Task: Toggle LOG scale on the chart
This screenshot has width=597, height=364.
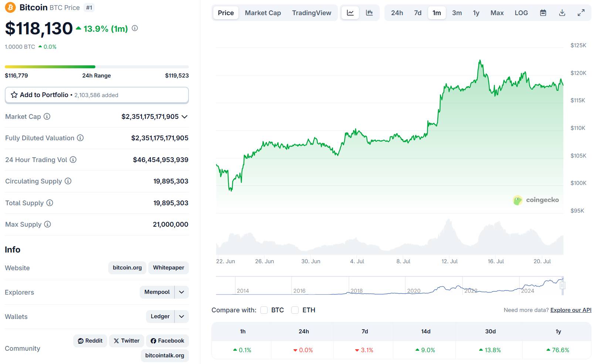Action: pyautogui.click(x=521, y=13)
